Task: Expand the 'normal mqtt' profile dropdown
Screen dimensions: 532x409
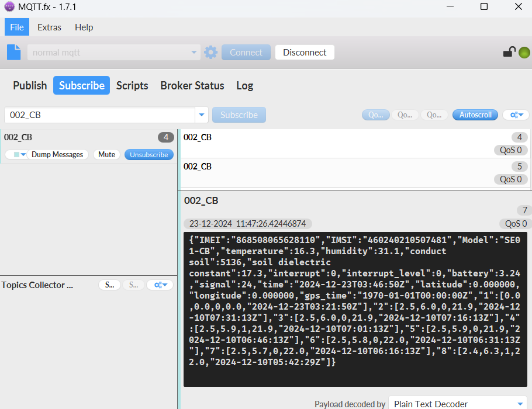Action: coord(194,53)
